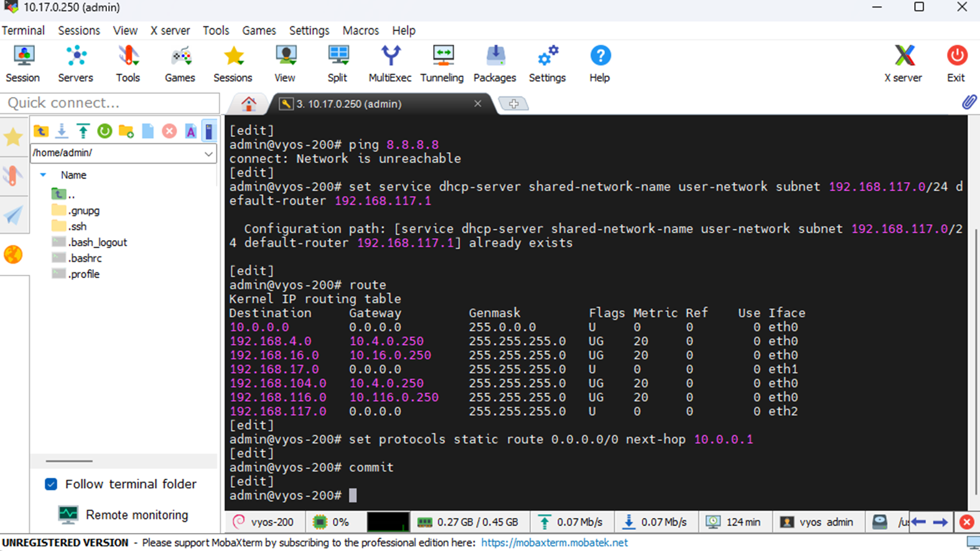The image size is (980, 551).
Task: Click the 0.27 GB / 0.45 GB memory indicator
Action: tap(468, 522)
